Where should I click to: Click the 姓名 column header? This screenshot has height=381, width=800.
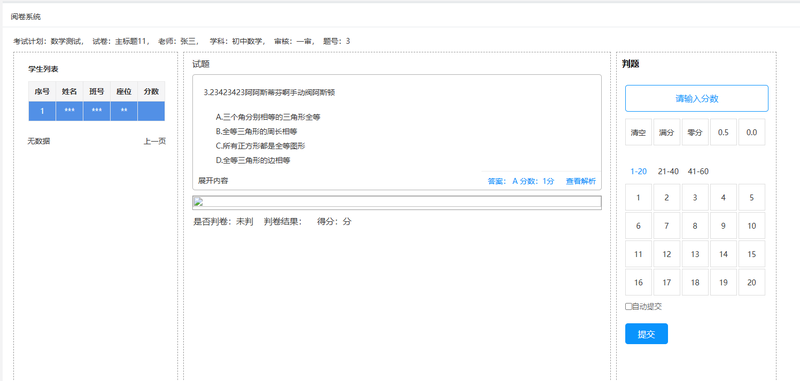pyautogui.click(x=69, y=91)
